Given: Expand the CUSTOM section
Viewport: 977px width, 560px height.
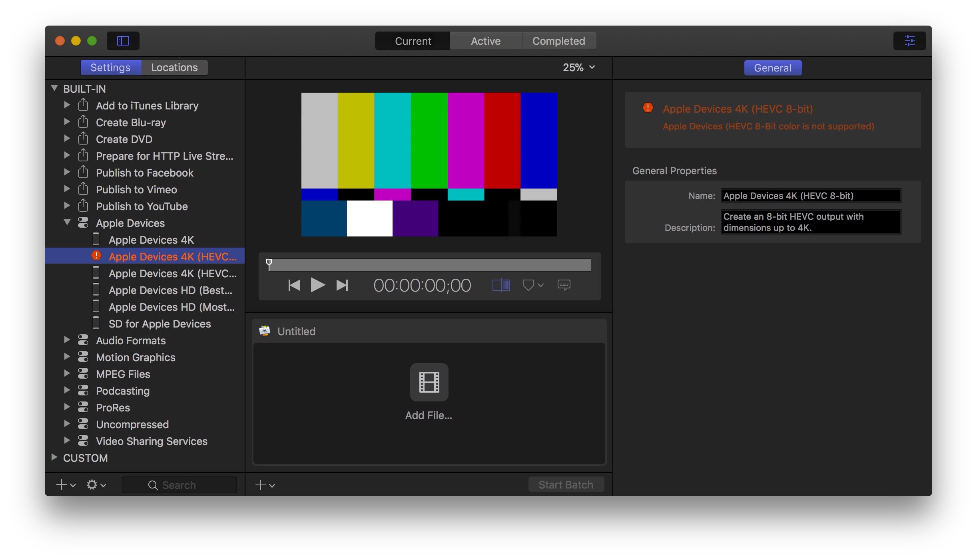Looking at the screenshot, I should click(54, 457).
